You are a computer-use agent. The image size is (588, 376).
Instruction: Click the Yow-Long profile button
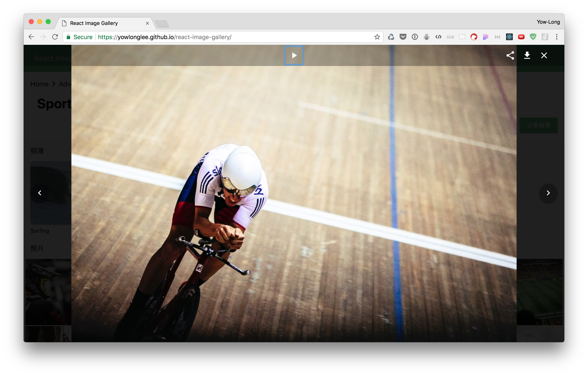548,22
